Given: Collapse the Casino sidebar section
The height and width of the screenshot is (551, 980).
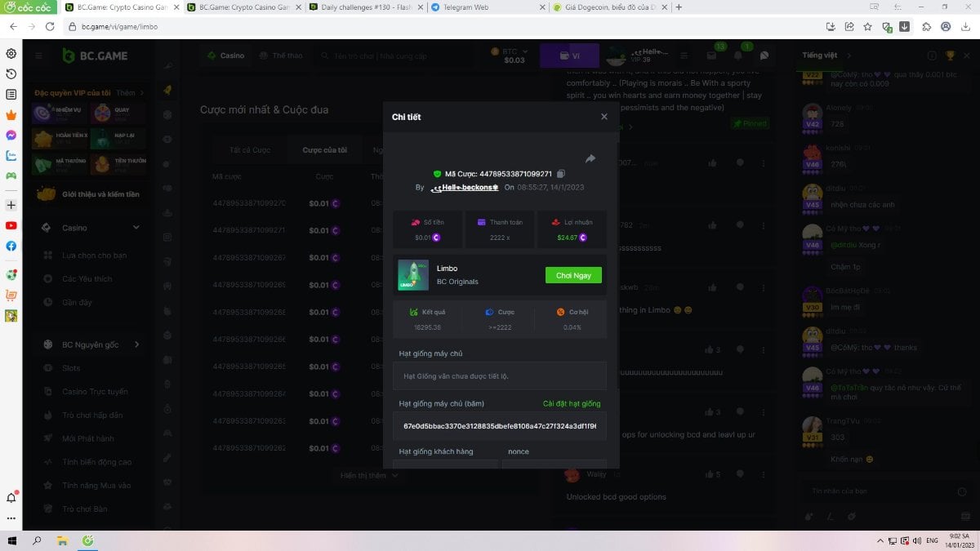Looking at the screenshot, I should [x=136, y=228].
